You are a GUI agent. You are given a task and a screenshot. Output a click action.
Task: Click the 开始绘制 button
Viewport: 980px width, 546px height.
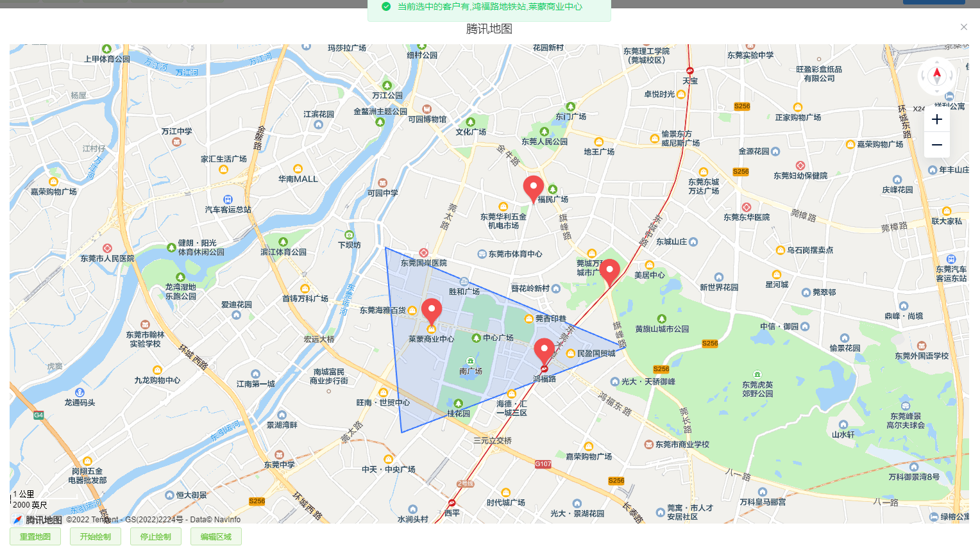coord(96,536)
